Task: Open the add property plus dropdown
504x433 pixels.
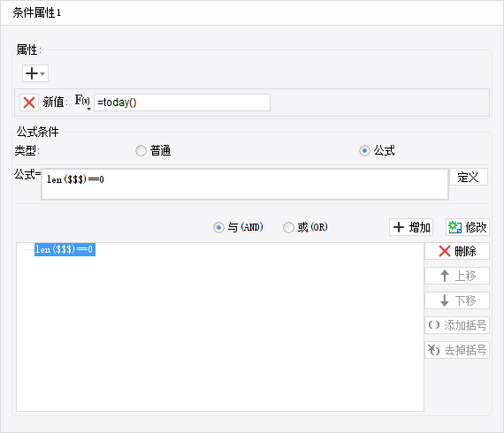Action: point(35,73)
